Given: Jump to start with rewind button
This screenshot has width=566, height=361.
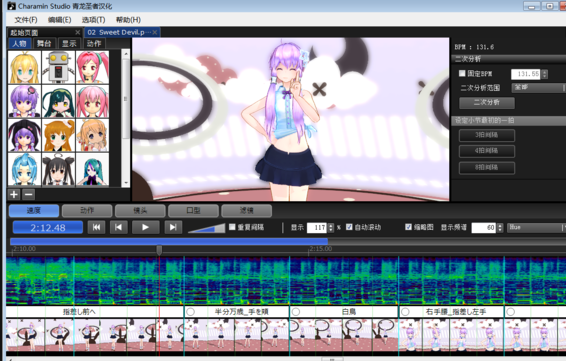Looking at the screenshot, I should (96, 227).
